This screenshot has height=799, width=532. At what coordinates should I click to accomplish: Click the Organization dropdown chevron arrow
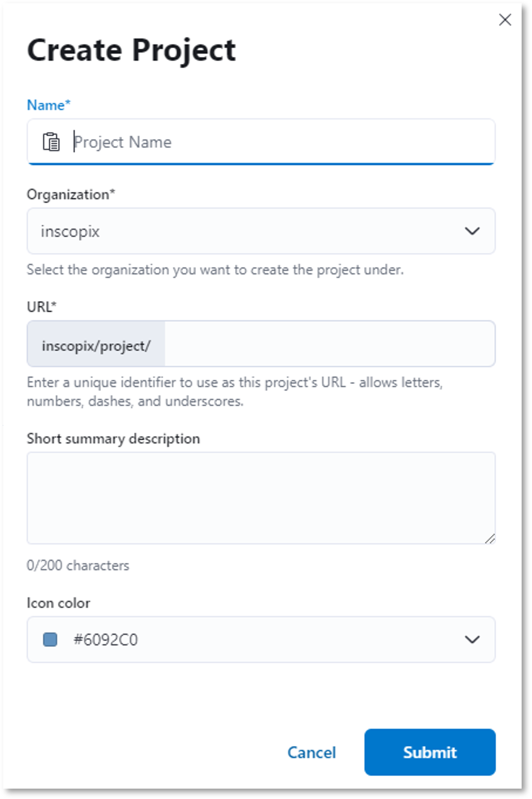click(x=472, y=231)
